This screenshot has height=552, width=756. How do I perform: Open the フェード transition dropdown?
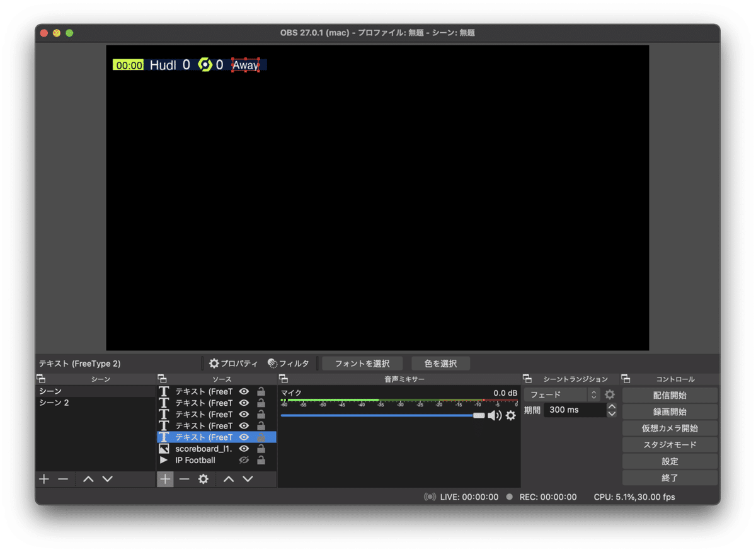tap(562, 394)
